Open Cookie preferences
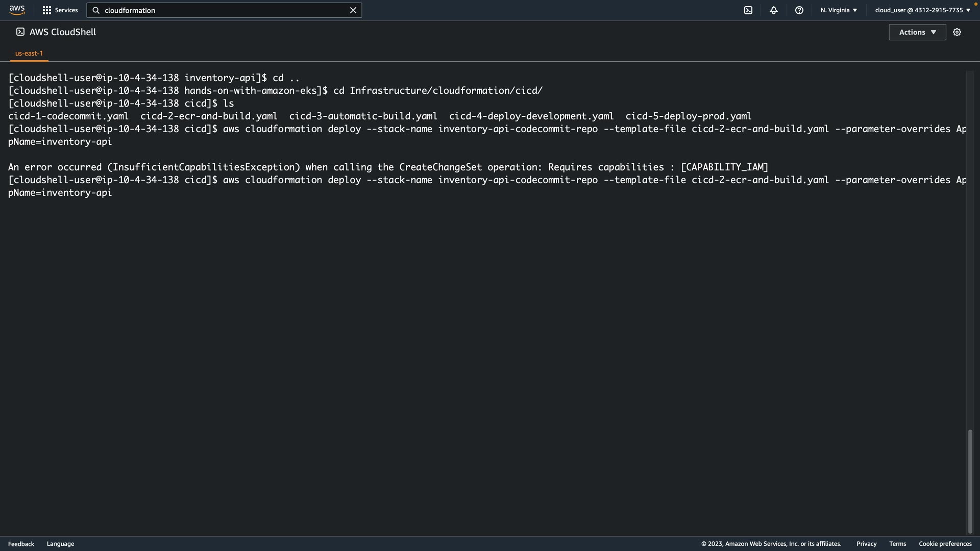The image size is (980, 551). coord(945,544)
